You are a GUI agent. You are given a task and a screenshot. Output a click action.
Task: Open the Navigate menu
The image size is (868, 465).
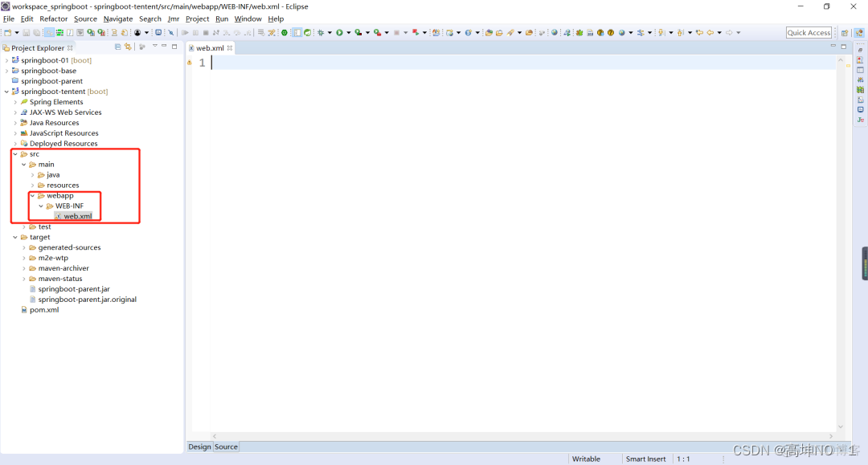(x=118, y=18)
